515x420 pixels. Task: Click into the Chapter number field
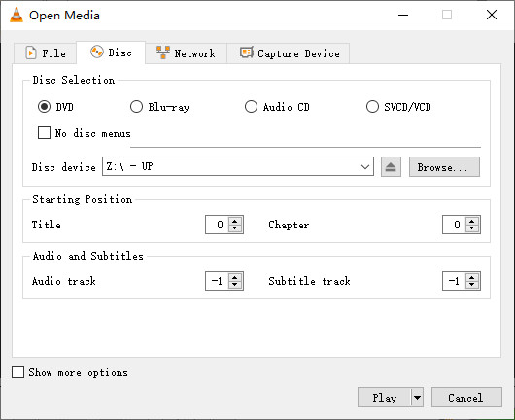click(x=454, y=225)
